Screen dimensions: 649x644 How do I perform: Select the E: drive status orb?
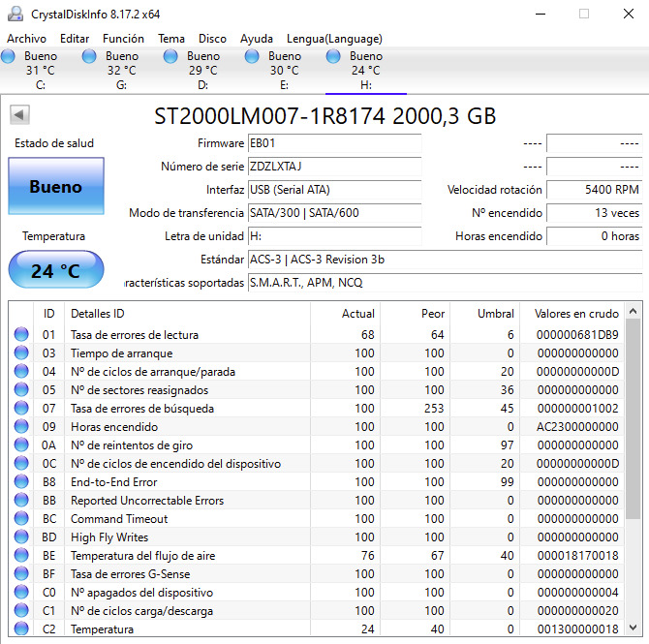[252, 56]
